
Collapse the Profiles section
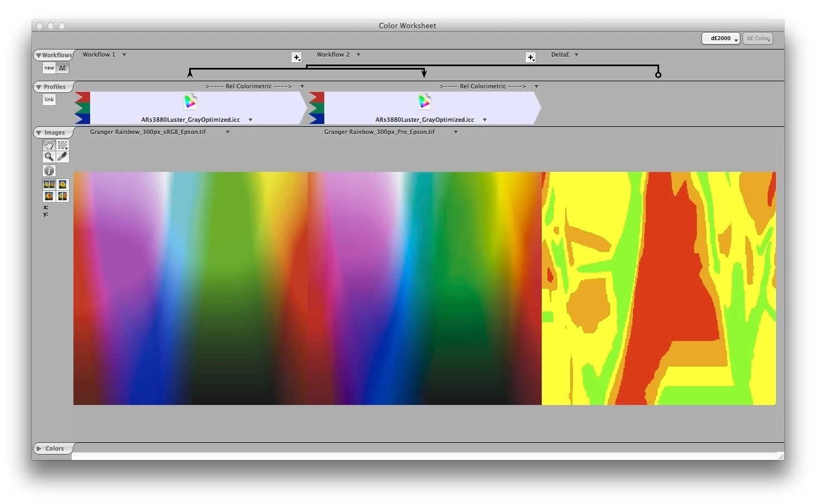(x=38, y=87)
